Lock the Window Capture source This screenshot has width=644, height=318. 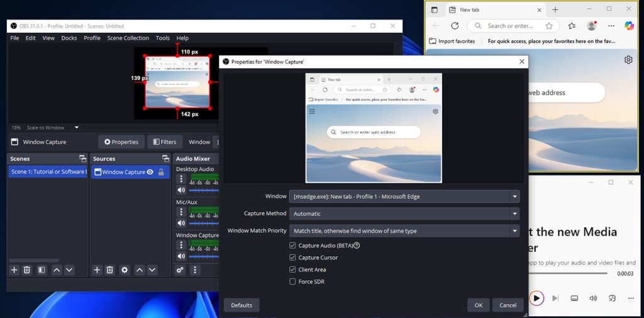pyautogui.click(x=161, y=172)
